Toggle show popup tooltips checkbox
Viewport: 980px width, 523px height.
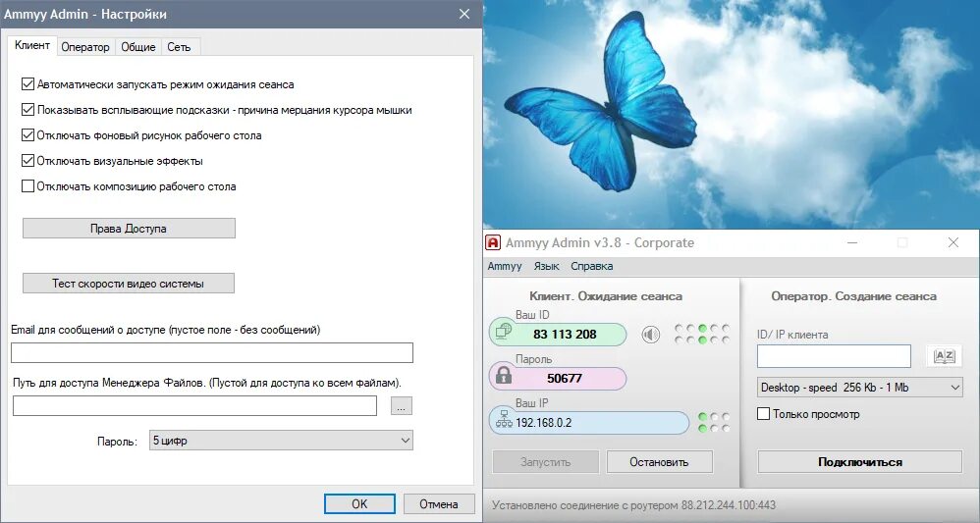point(27,110)
